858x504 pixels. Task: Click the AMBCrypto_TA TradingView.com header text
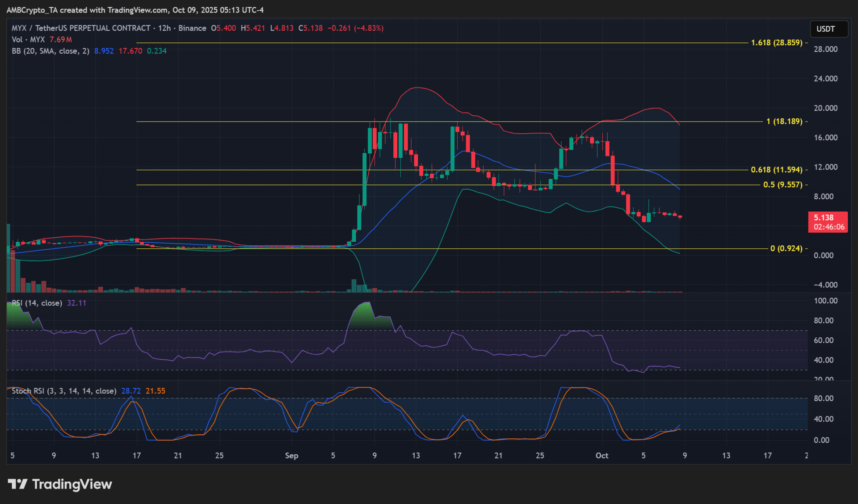pyautogui.click(x=135, y=10)
